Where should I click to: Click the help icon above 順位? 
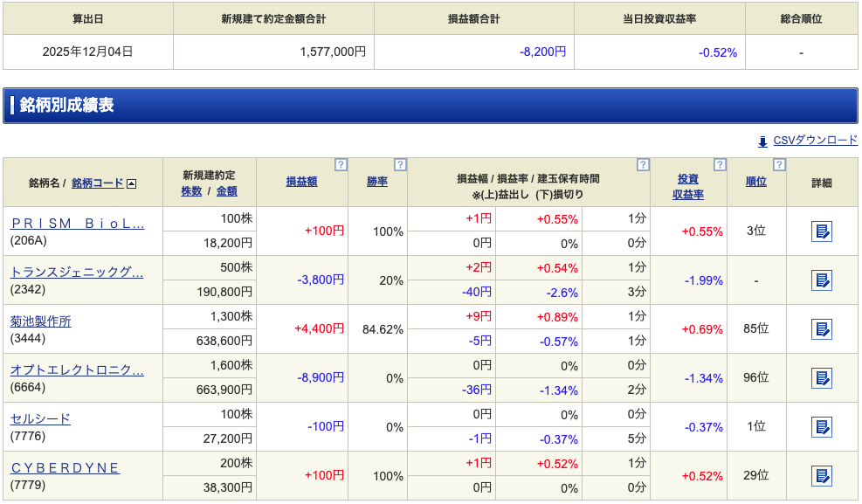click(x=779, y=164)
